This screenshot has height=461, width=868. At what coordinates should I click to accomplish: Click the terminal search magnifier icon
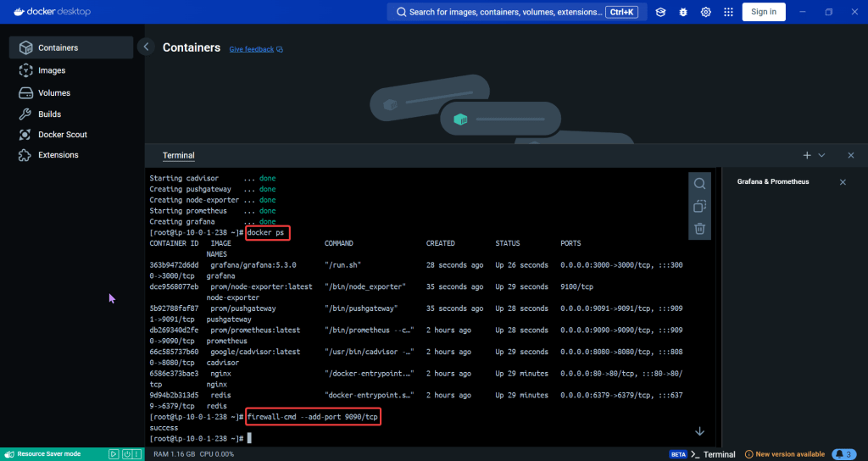(699, 184)
